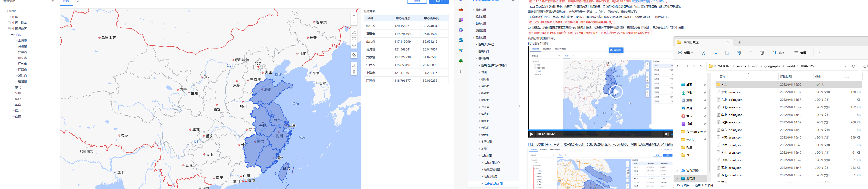Click the plus icon in browser sidebar

tap(461, 72)
